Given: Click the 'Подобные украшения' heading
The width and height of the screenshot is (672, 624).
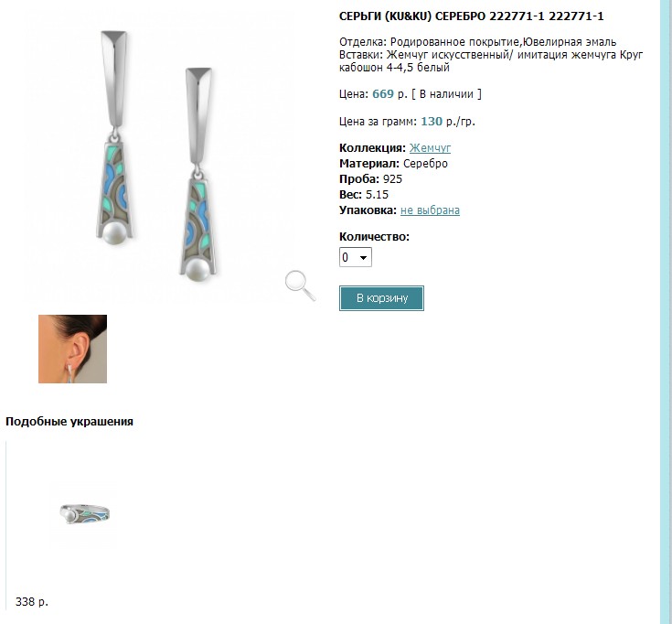Looking at the screenshot, I should [x=69, y=421].
